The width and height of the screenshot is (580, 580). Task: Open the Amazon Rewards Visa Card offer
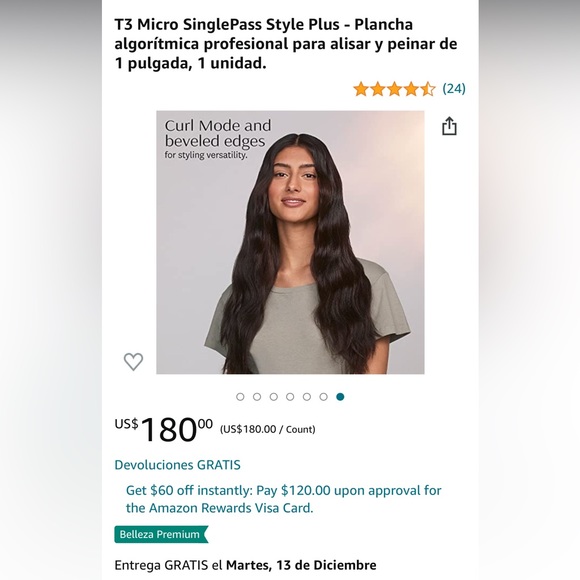click(x=283, y=499)
